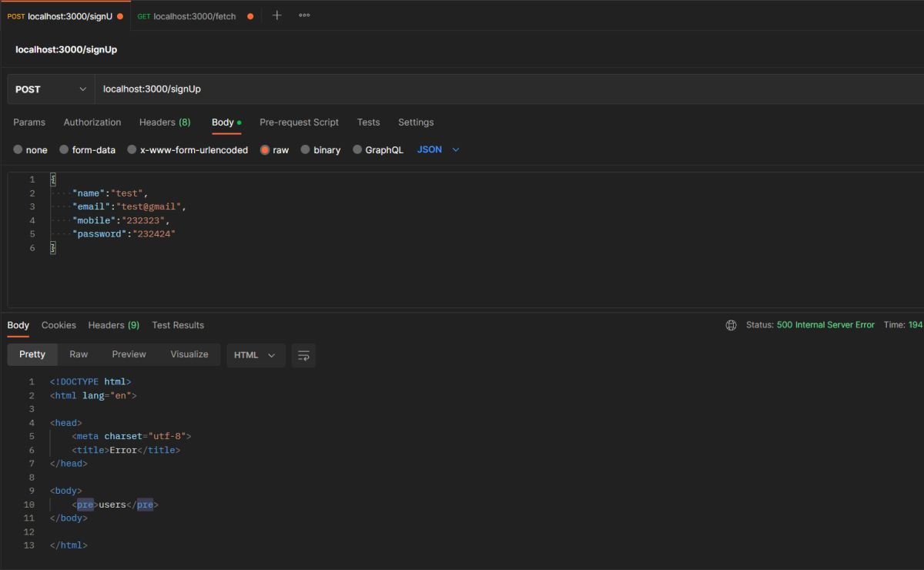
Task: Switch response view to Pretty
Action: 32,354
